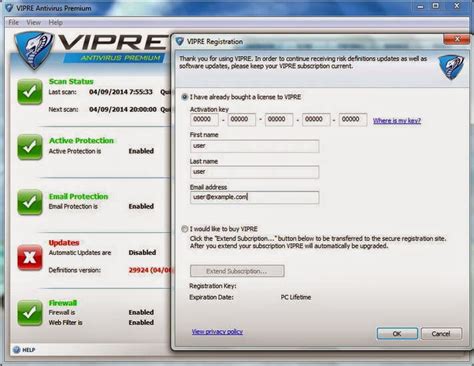
Task: Click the VIPRE snake shield logo in main window
Action: (x=34, y=50)
